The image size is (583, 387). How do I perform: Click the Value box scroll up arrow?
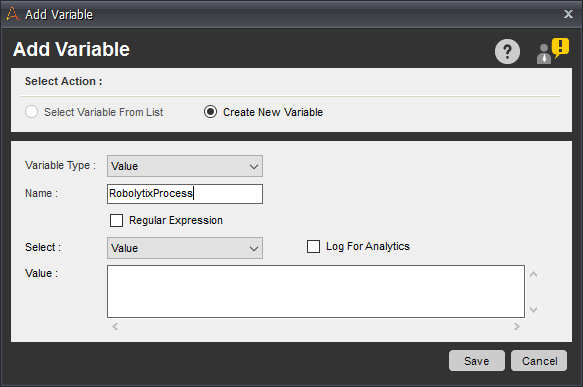534,274
